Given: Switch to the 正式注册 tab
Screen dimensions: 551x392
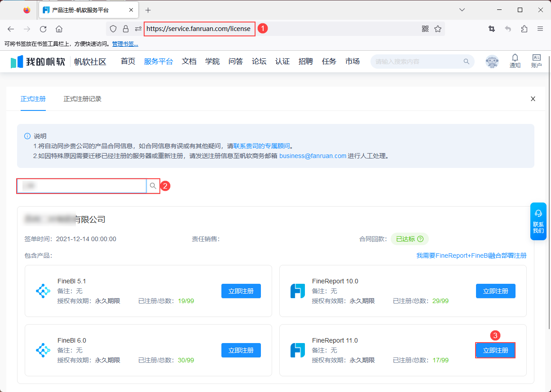Looking at the screenshot, I should tap(33, 99).
